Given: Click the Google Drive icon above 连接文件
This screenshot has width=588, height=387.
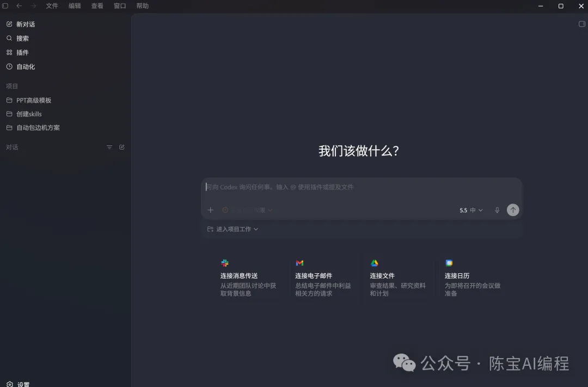Looking at the screenshot, I should coord(374,263).
